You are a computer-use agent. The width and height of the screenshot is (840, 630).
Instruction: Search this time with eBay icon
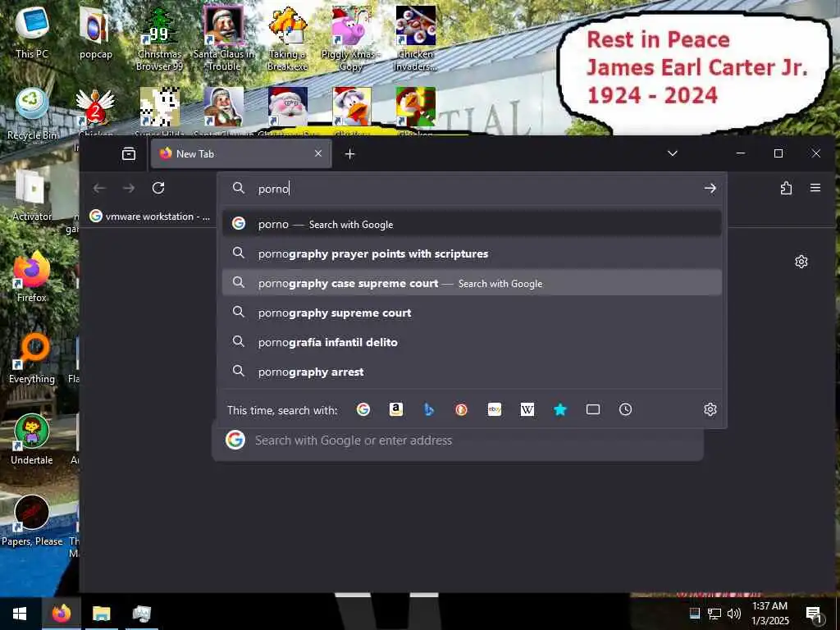pyautogui.click(x=495, y=410)
